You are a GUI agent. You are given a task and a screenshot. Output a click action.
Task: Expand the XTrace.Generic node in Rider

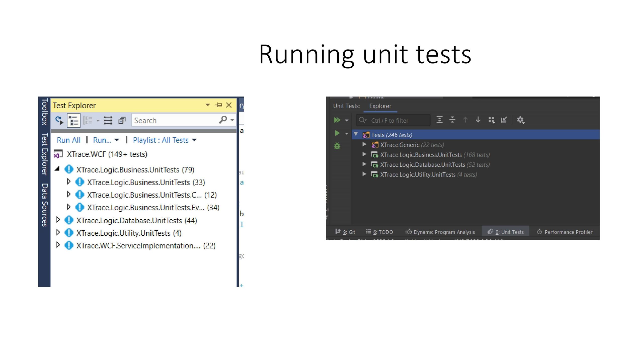pyautogui.click(x=364, y=144)
